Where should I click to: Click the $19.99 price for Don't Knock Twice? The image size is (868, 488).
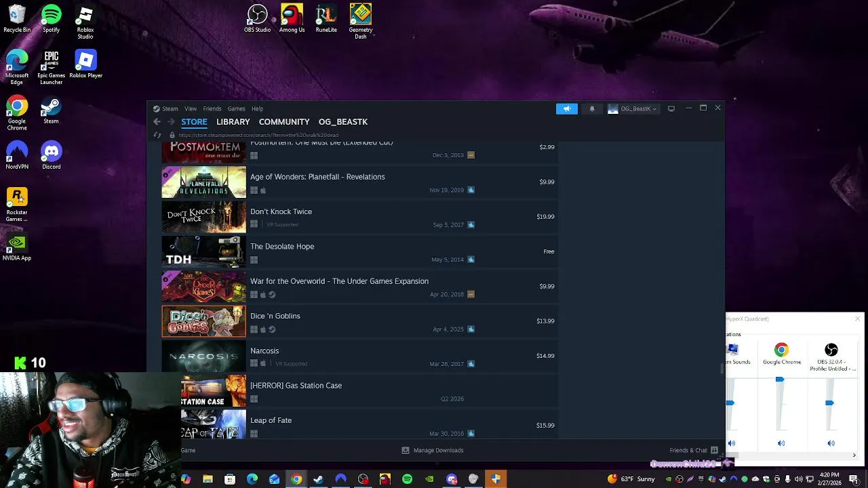pyautogui.click(x=545, y=217)
